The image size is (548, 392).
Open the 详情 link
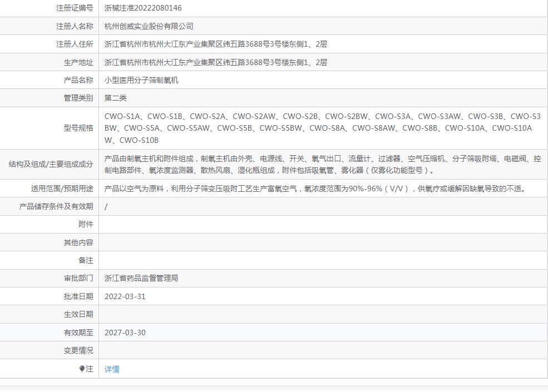click(x=112, y=369)
